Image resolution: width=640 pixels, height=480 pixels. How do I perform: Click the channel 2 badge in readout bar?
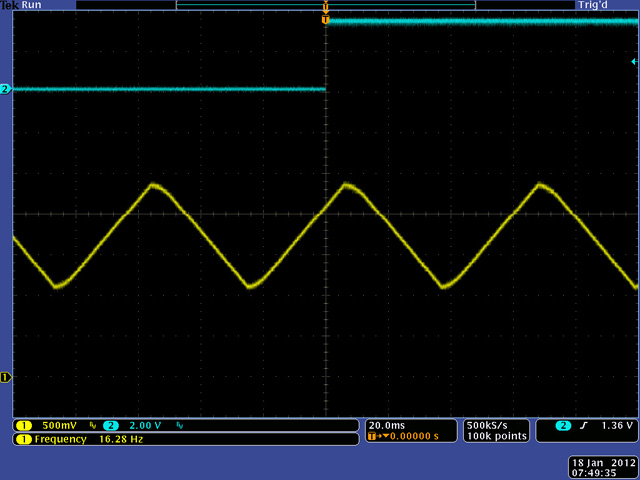pyautogui.click(x=109, y=426)
